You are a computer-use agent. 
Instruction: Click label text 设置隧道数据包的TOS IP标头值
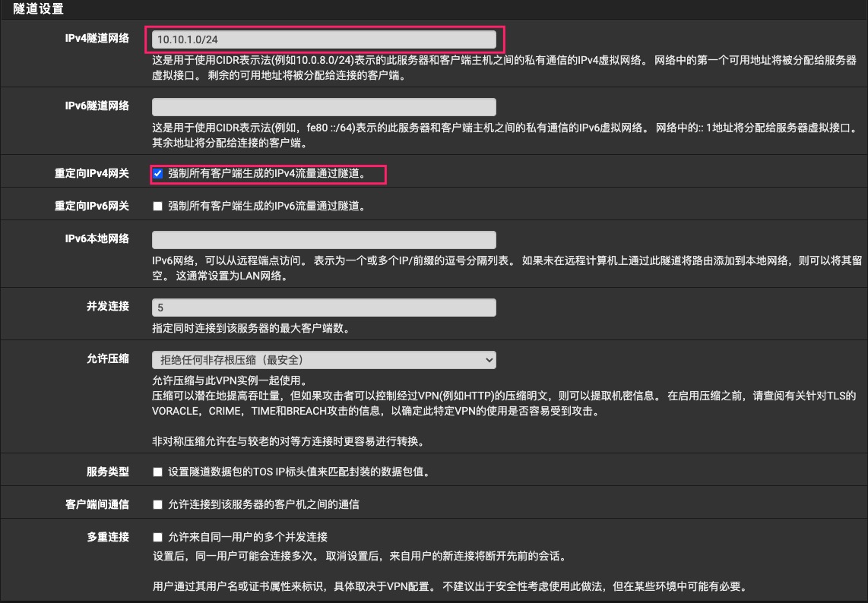(299, 472)
